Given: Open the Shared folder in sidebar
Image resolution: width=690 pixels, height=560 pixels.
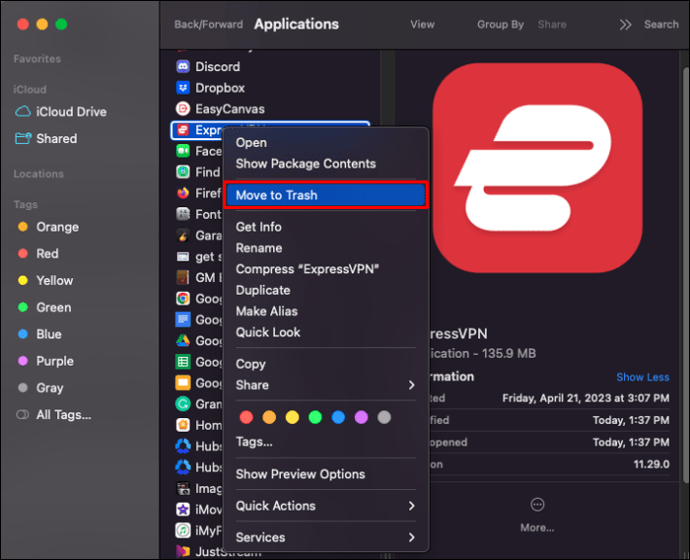Looking at the screenshot, I should pos(46,139).
